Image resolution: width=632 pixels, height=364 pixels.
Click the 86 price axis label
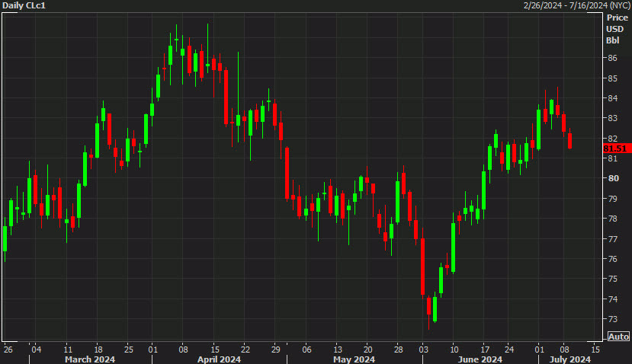[612, 58]
